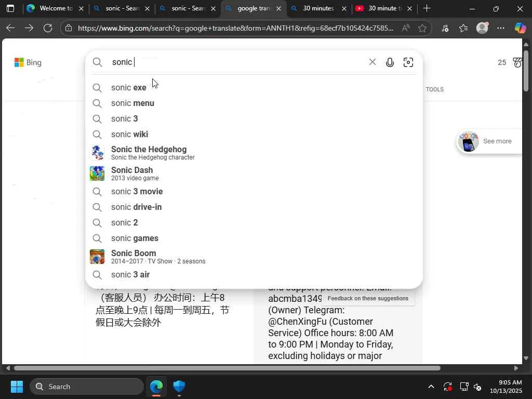Viewport: 532px width, 399px height.
Task: Close the Welcome tab
Action: (x=81, y=9)
